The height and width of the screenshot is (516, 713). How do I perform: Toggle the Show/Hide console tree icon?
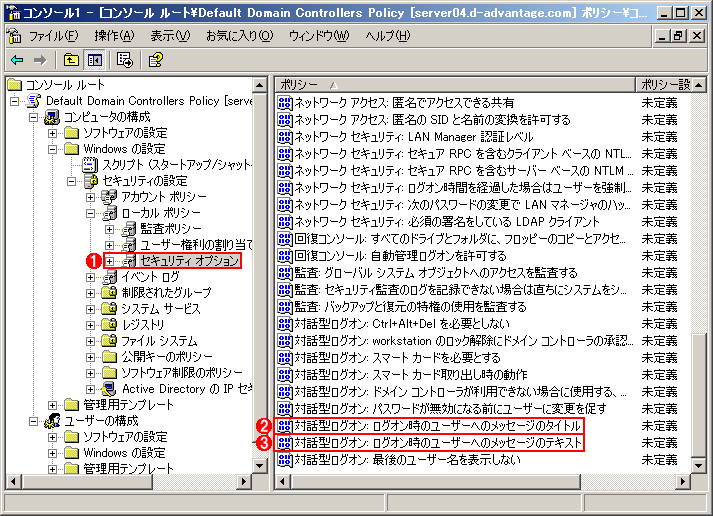(x=95, y=60)
